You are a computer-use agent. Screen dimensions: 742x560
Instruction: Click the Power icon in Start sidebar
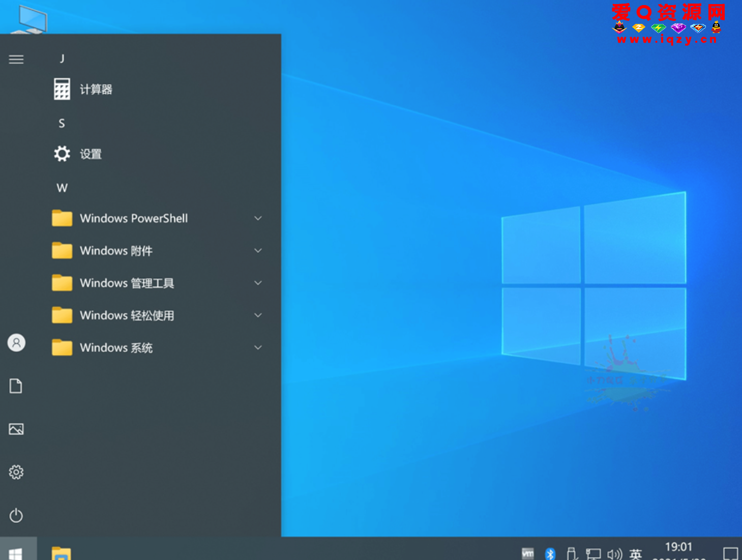[x=16, y=515]
